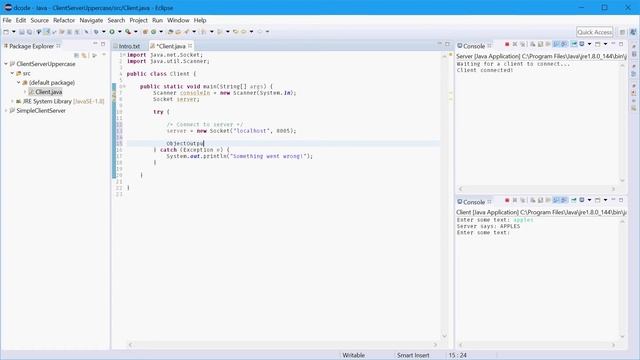640x360 pixels.
Task: Click the Save All toolbar icon
Action: [29, 31]
